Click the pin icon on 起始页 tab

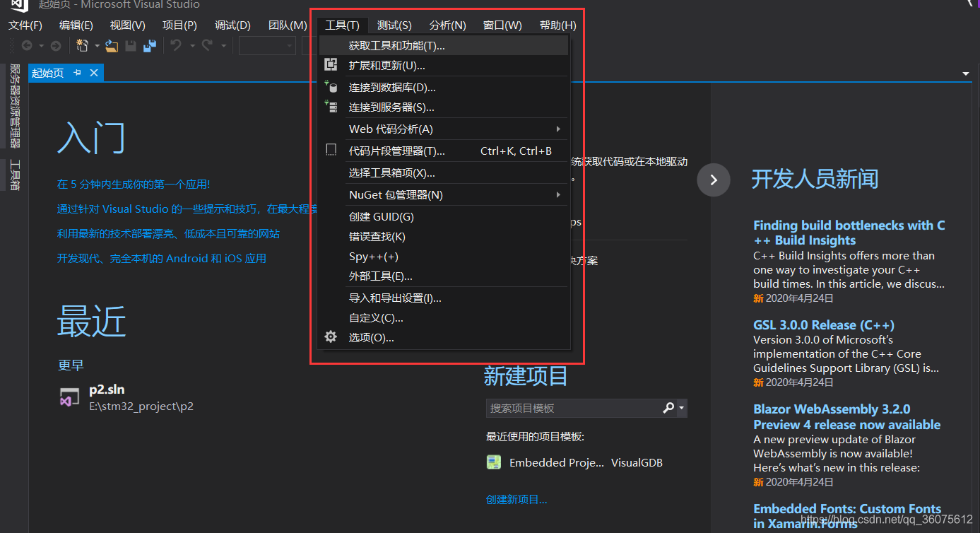77,73
